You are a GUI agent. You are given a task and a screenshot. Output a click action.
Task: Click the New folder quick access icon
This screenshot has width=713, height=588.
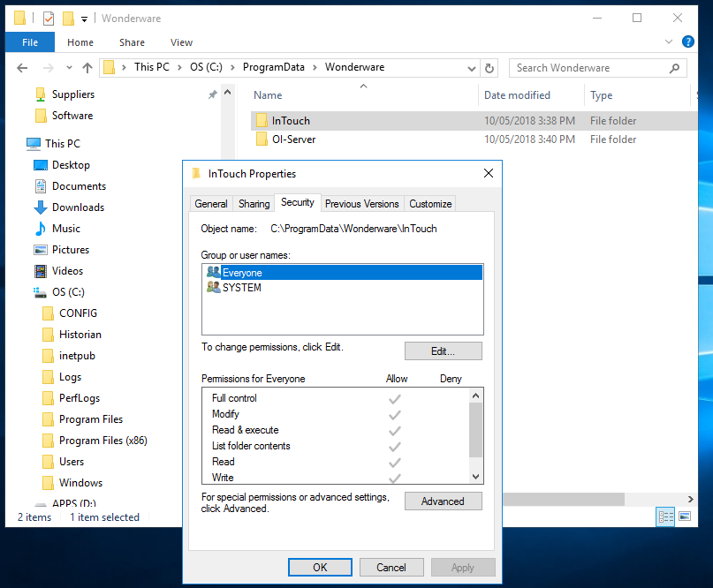tap(68, 19)
